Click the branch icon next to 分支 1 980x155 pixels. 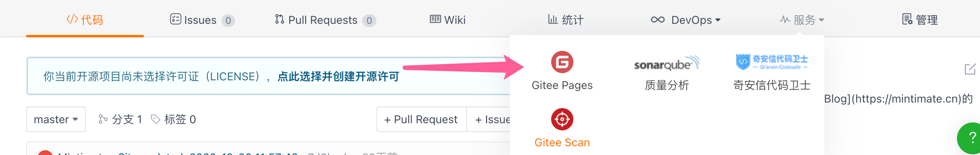pos(103,119)
